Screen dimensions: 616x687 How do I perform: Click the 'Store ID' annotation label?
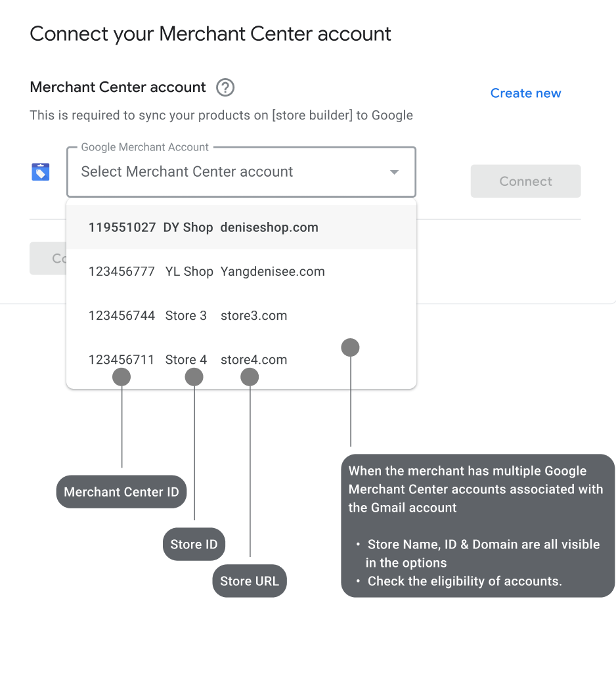(194, 544)
